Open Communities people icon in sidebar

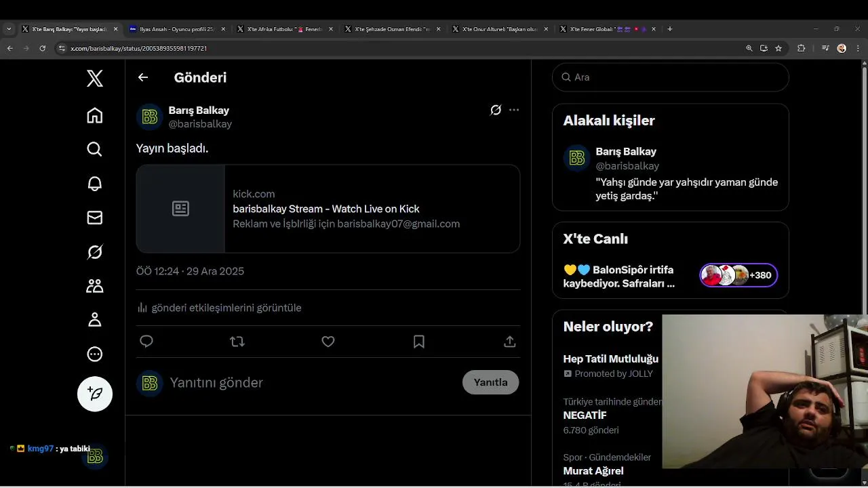pyautogui.click(x=95, y=286)
